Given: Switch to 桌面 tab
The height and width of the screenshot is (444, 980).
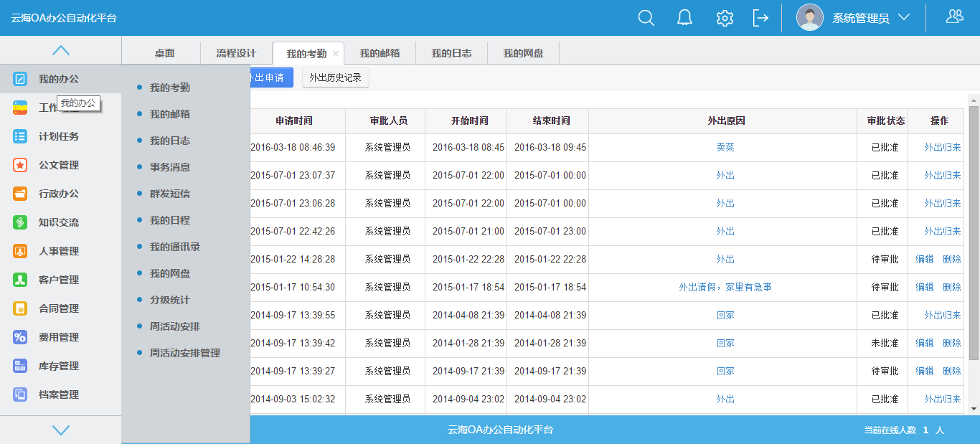Looking at the screenshot, I should 164,53.
